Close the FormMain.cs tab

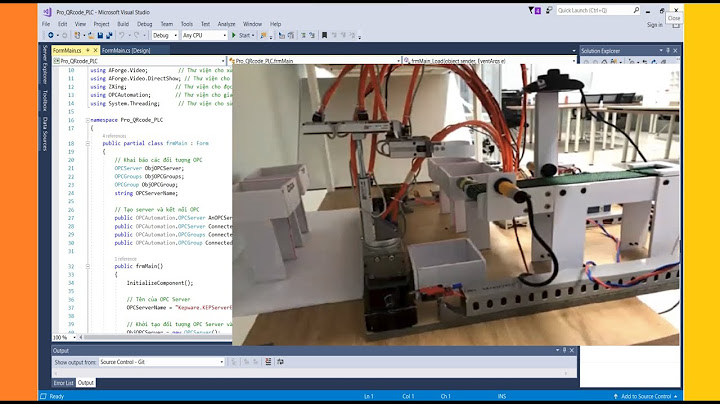point(96,50)
